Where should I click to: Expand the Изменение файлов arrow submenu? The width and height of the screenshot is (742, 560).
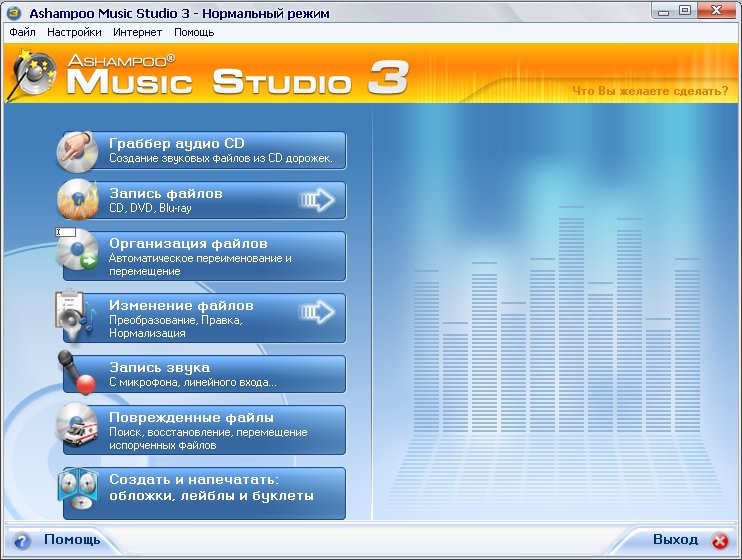click(317, 313)
